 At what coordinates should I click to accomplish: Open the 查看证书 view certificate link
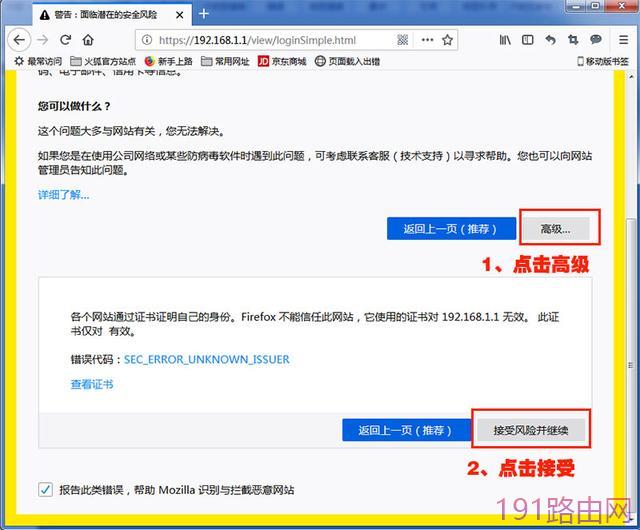92,384
